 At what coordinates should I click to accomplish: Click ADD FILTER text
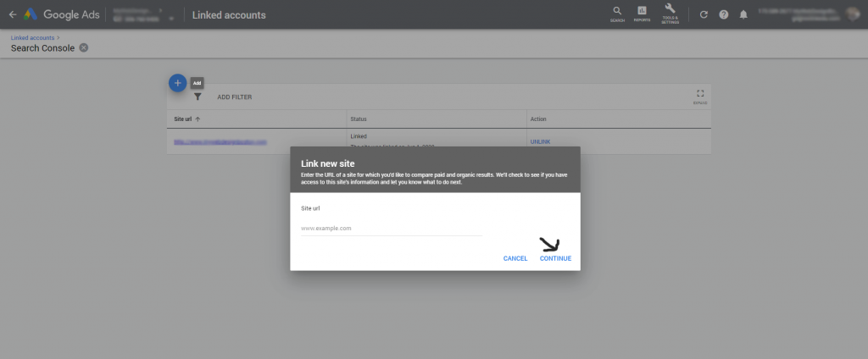click(x=234, y=97)
